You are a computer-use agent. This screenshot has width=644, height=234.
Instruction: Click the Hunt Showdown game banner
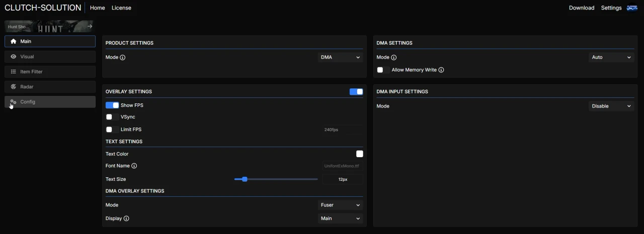[49, 26]
